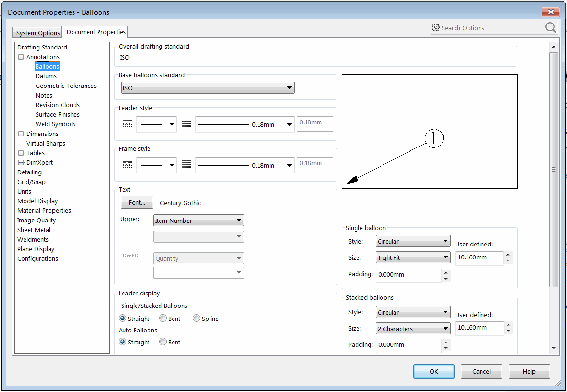The image size is (567, 392).
Task: Choose Spline leader display option
Action: pyautogui.click(x=197, y=318)
